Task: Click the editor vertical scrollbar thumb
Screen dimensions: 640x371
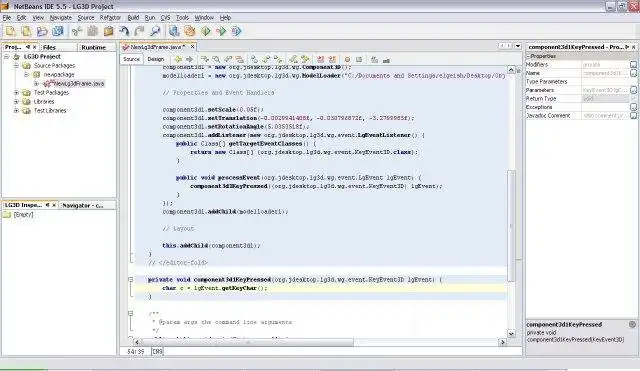Action: pos(511,225)
